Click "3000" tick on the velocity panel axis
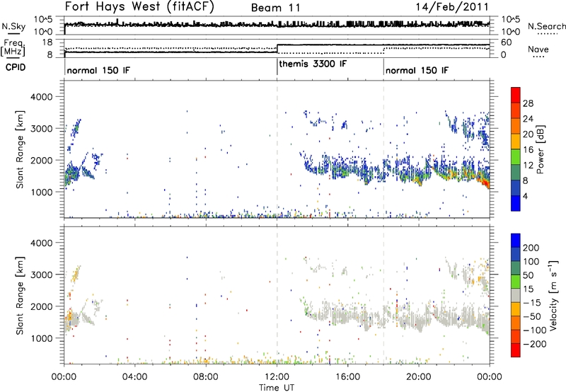Viewport: 566px width, 392px height. (x=42, y=275)
